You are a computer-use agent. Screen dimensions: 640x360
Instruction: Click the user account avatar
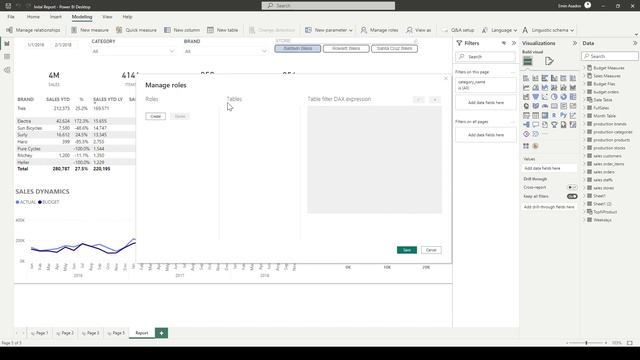[588, 5]
